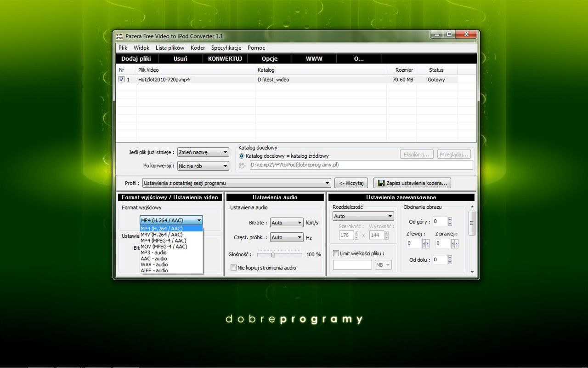The height and width of the screenshot is (368, 588).
Task: Click the floppy disk icon on Zapisz ustawienia kodera
Action: [x=381, y=183]
